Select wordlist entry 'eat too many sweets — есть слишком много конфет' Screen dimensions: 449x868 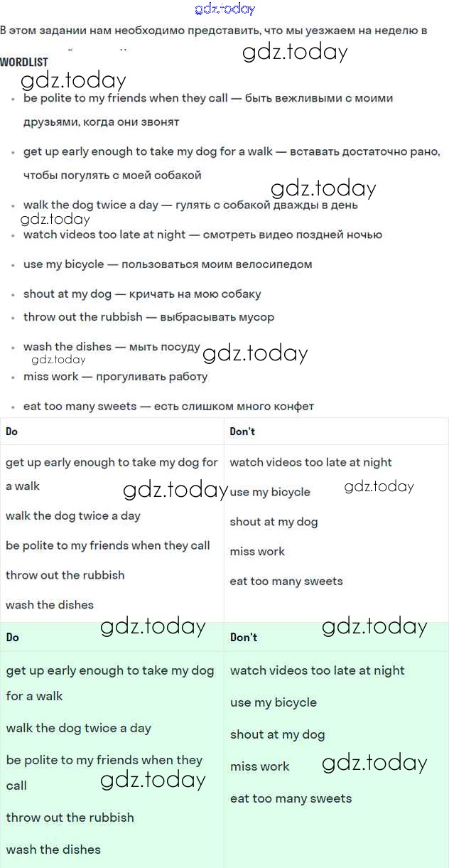pos(168,407)
